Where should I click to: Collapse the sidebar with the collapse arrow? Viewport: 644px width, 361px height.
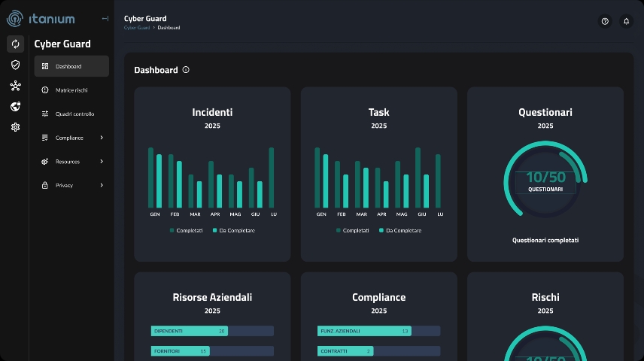click(x=105, y=19)
